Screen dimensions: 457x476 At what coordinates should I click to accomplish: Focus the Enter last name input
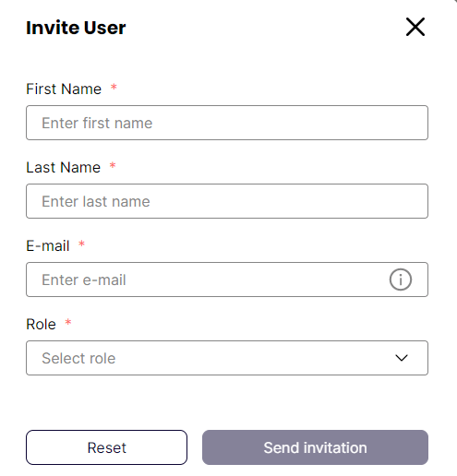click(x=227, y=201)
